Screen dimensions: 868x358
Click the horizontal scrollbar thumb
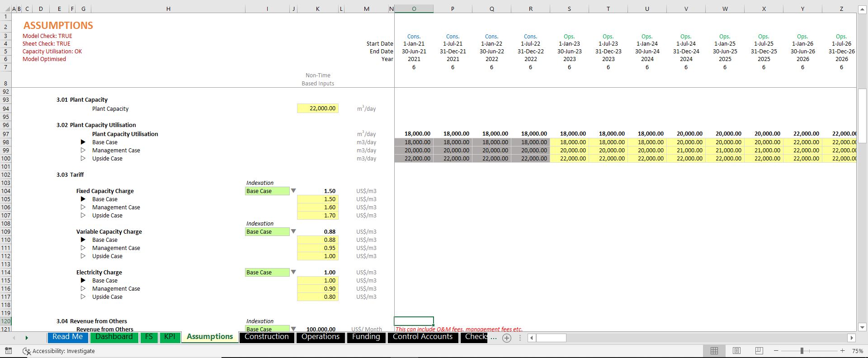coord(552,338)
